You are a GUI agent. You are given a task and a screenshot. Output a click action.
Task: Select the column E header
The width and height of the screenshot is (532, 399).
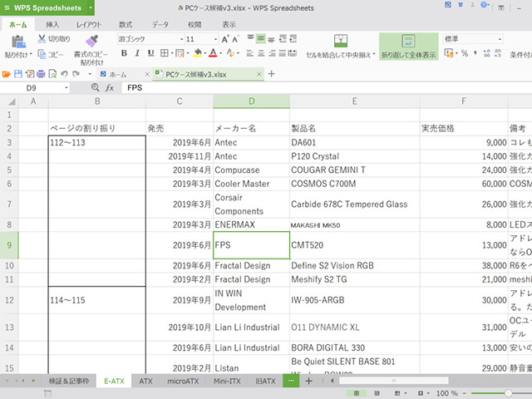(355, 101)
